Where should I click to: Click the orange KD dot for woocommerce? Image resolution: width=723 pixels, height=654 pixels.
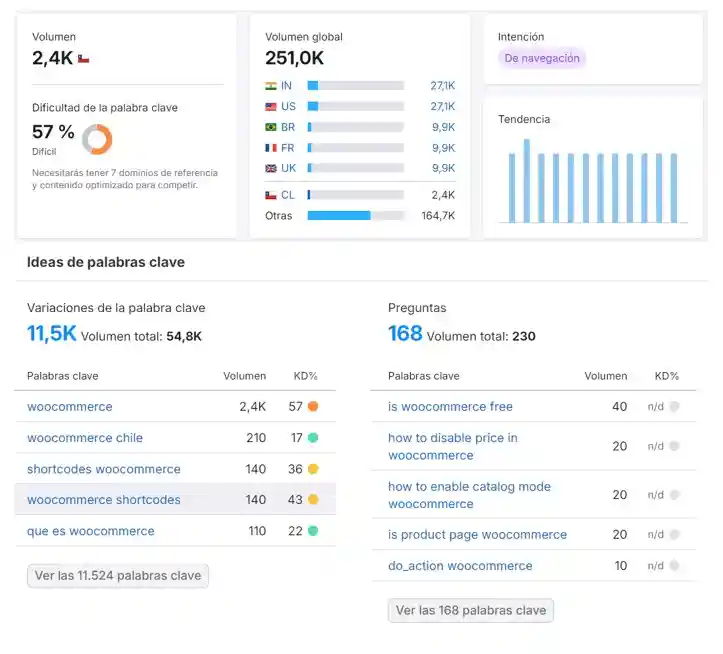[313, 407]
